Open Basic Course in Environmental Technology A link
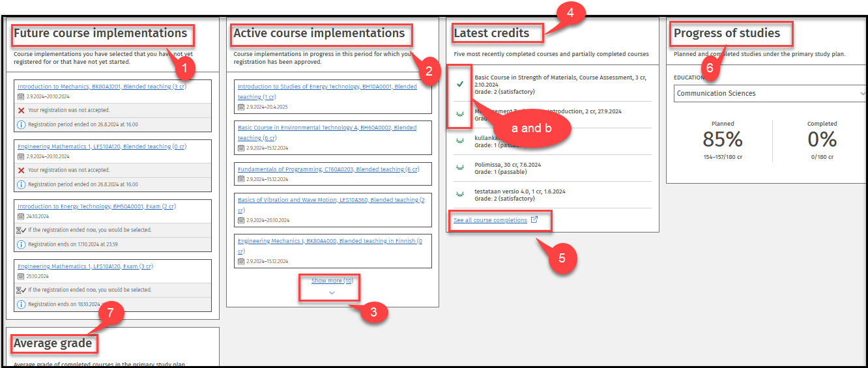 click(x=327, y=133)
